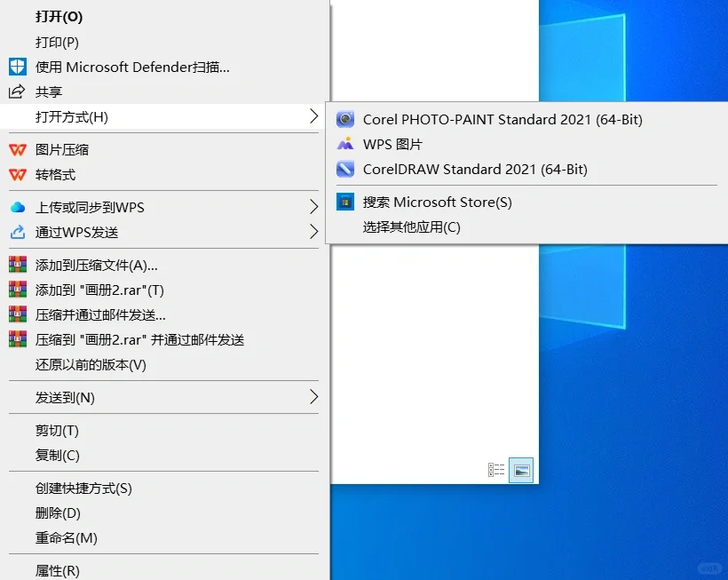The height and width of the screenshot is (580, 728).
Task: Click the cloud icon for 上传或同步到WPS
Action: point(18,207)
